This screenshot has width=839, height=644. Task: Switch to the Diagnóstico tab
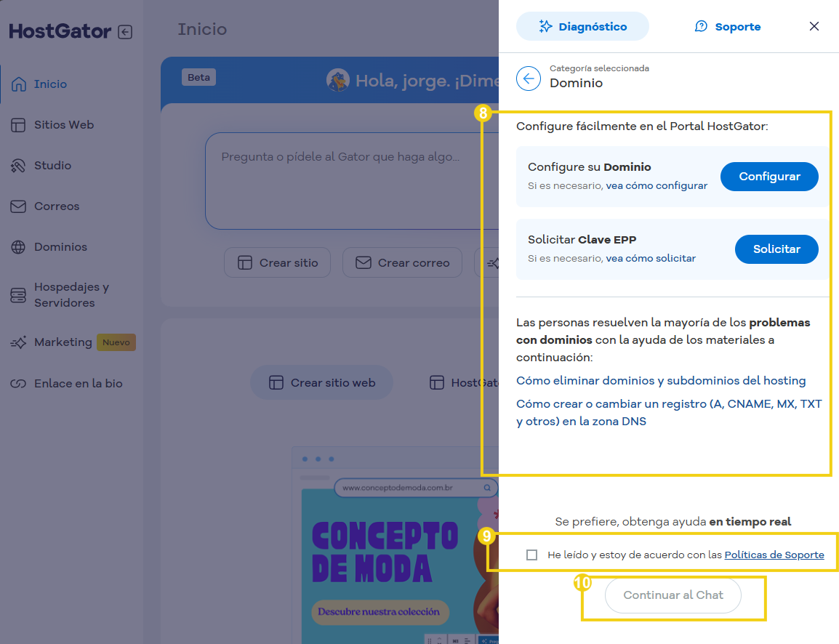582,26
